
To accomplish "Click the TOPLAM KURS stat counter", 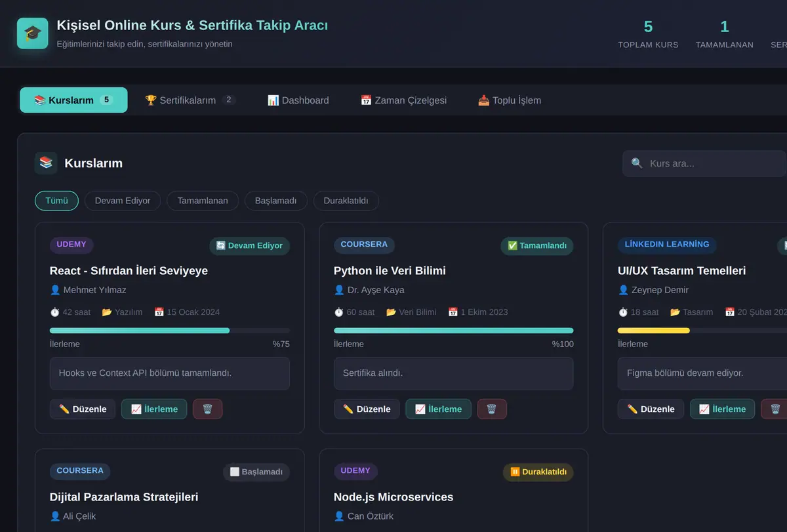I will point(648,34).
